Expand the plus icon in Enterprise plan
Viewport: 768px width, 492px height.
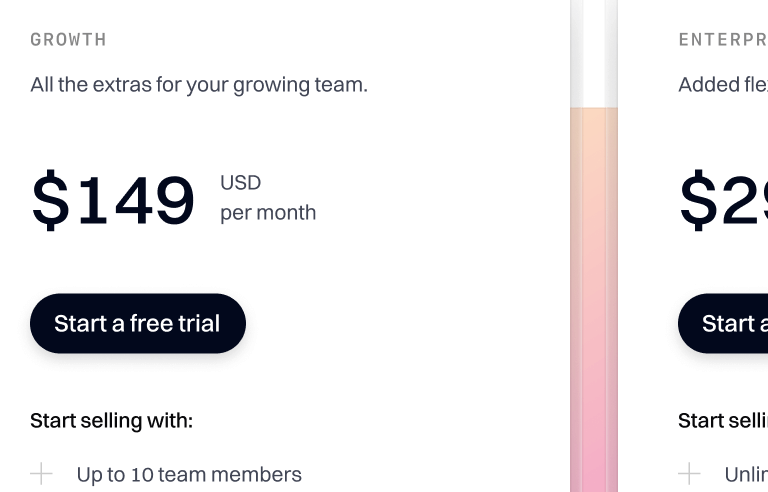(x=689, y=474)
